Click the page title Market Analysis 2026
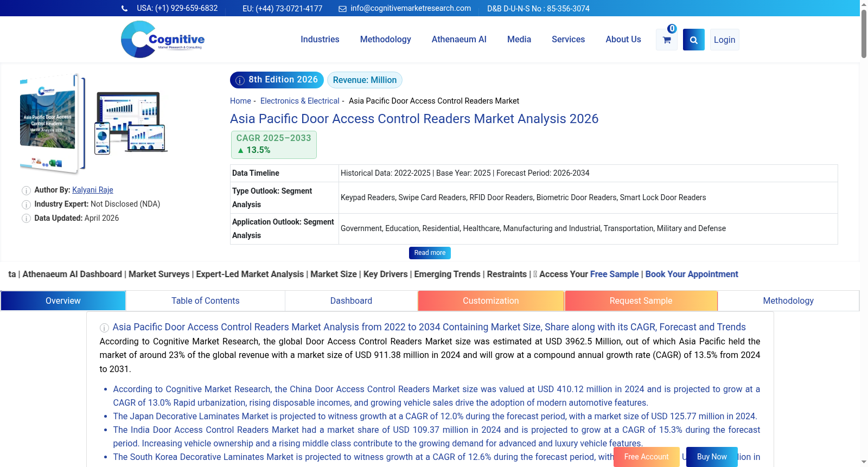This screenshot has width=868, height=467. (414, 119)
